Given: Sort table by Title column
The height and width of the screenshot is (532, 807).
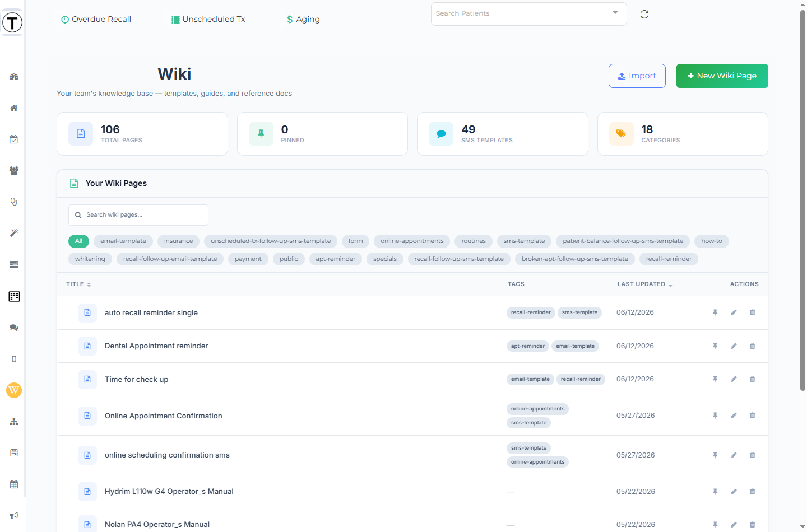Looking at the screenshot, I should [78, 284].
